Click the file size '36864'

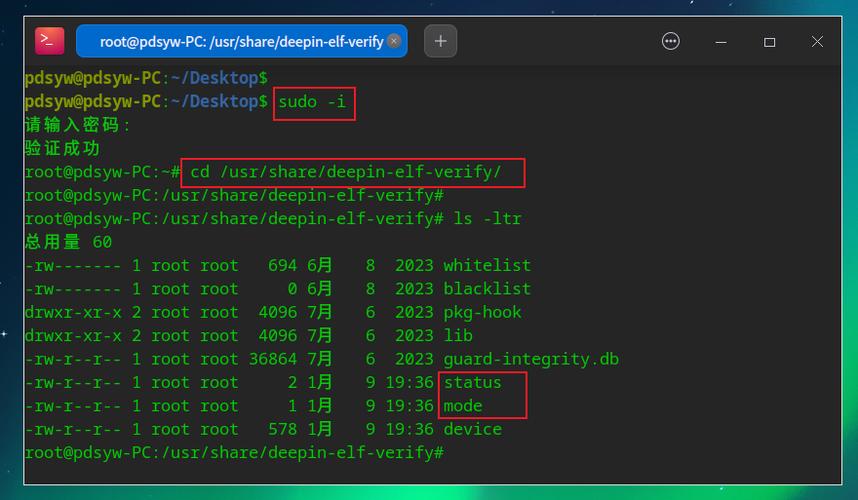[273, 359]
